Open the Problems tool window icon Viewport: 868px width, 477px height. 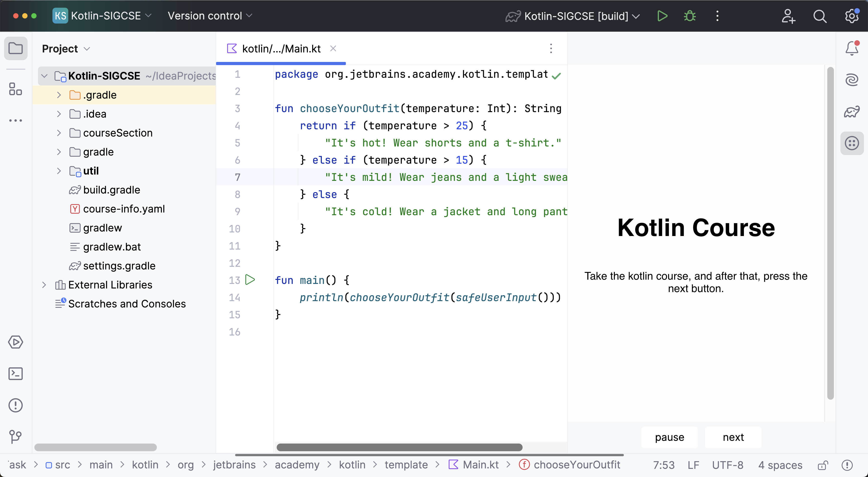pyautogui.click(x=16, y=405)
